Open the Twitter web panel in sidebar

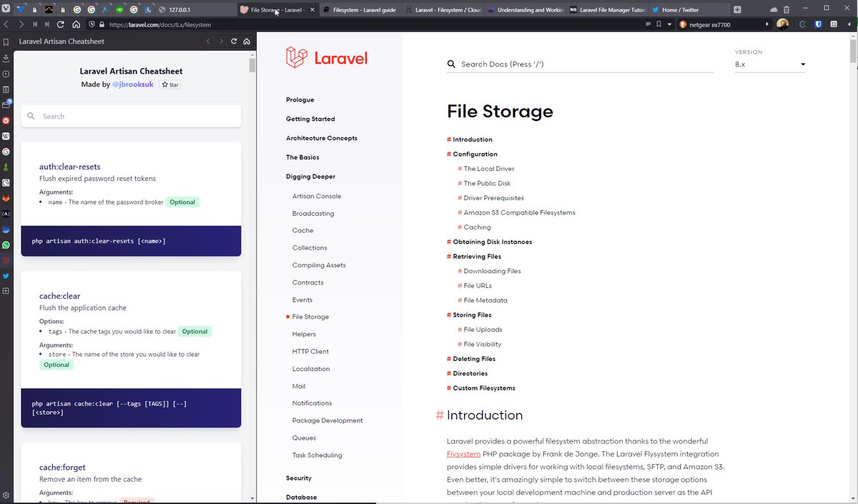coord(6,276)
